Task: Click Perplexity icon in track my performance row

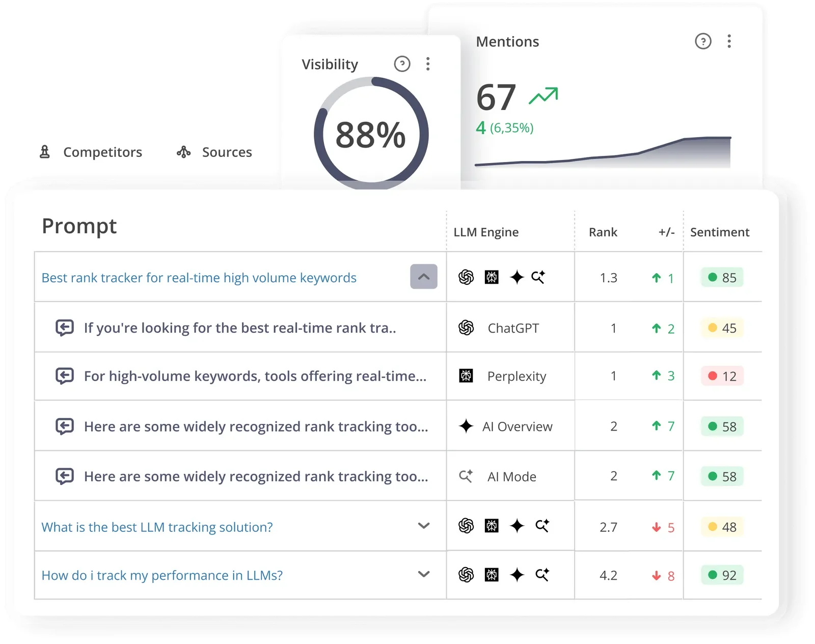Action: [492, 575]
